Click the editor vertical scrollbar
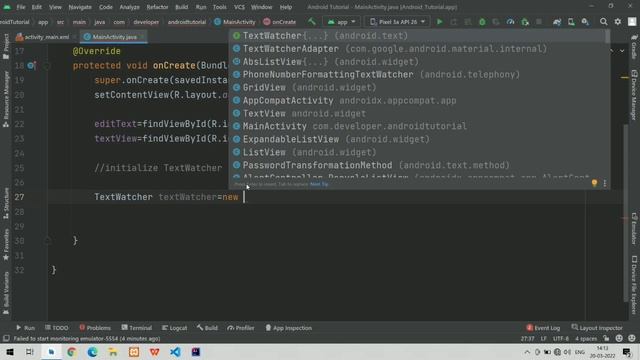This screenshot has width=640, height=360. [x=626, y=212]
